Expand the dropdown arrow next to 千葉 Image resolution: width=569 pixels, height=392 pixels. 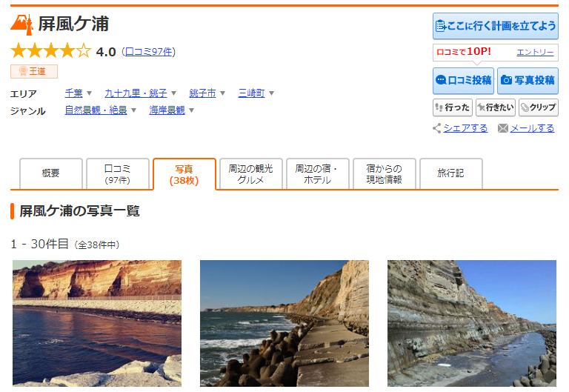coord(89,93)
